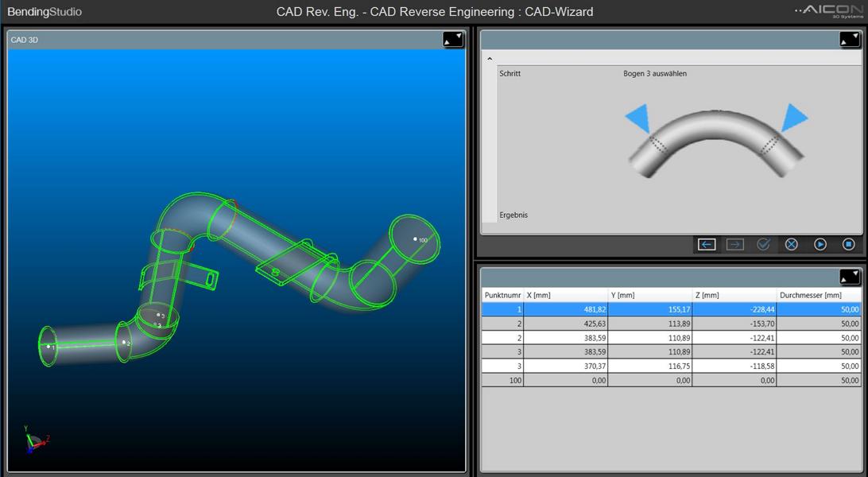Sort by Z [mm] column header
868x477 pixels.
734,295
